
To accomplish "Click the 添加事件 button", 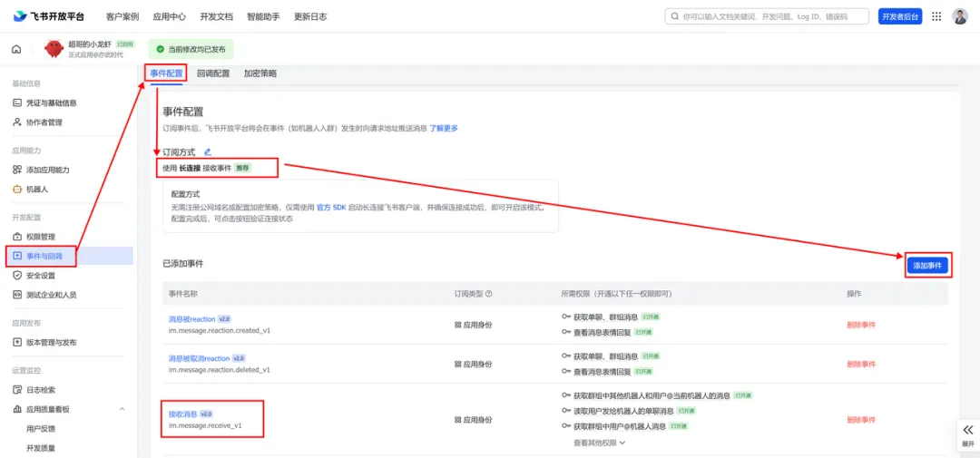I will [x=927, y=266].
